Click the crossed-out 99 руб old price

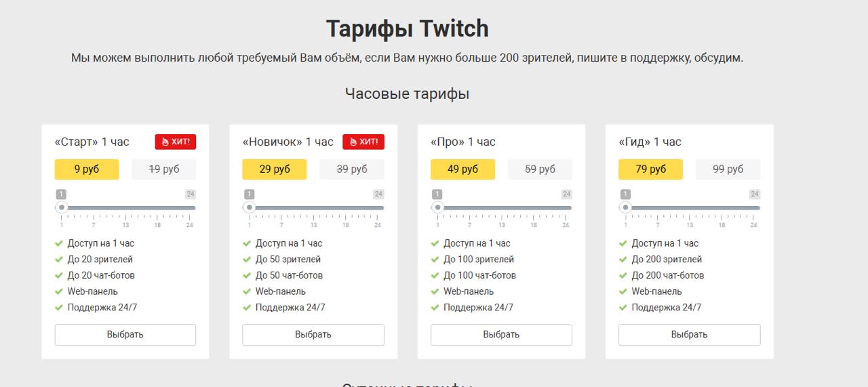point(728,169)
